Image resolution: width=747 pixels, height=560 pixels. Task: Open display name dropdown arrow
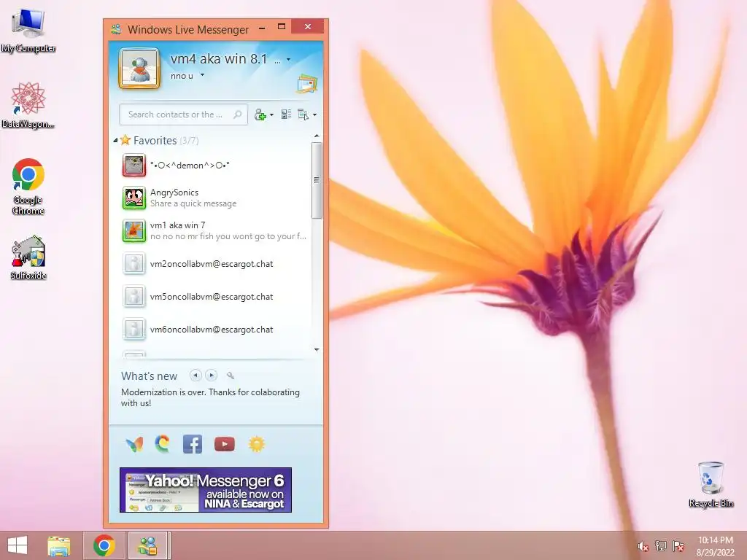288,60
